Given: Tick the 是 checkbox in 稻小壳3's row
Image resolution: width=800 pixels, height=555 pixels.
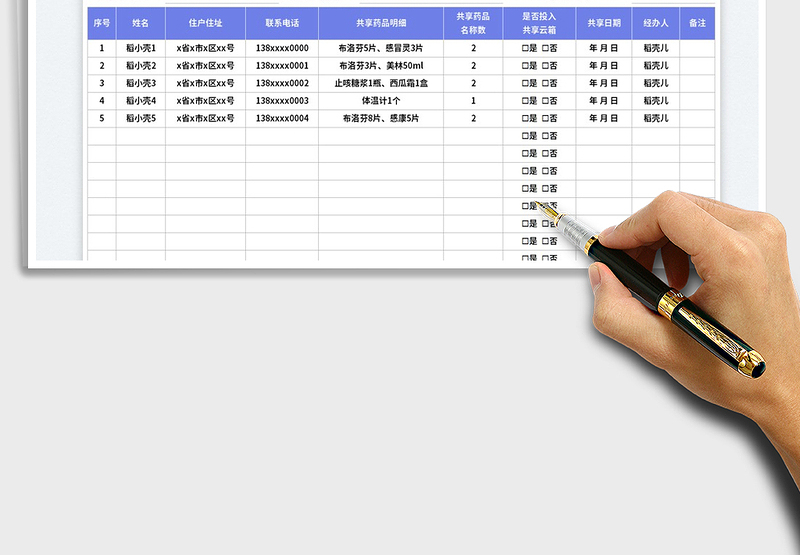Looking at the screenshot, I should [525, 83].
